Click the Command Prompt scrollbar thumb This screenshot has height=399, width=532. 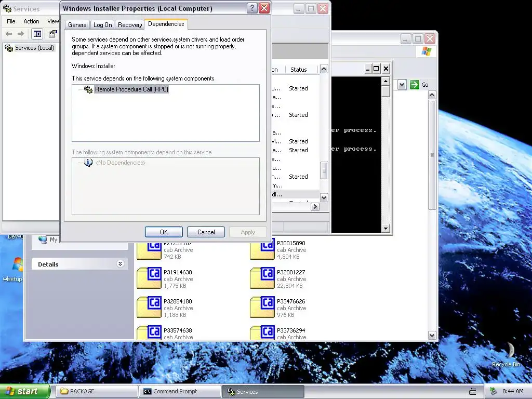pyautogui.click(x=385, y=91)
